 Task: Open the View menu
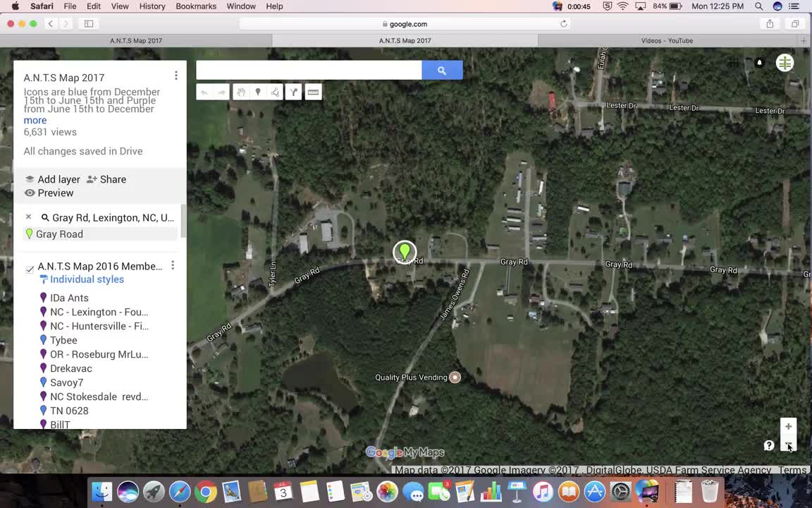click(120, 6)
